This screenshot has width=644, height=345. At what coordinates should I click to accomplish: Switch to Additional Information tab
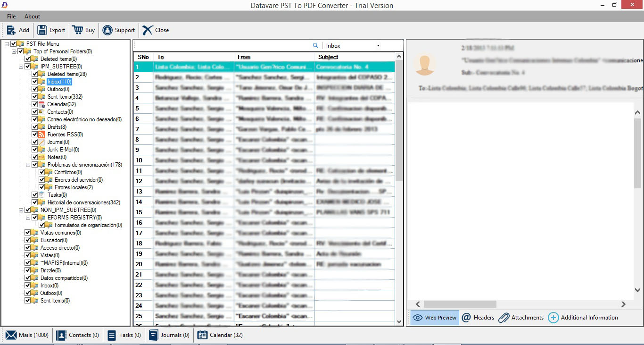(583, 318)
